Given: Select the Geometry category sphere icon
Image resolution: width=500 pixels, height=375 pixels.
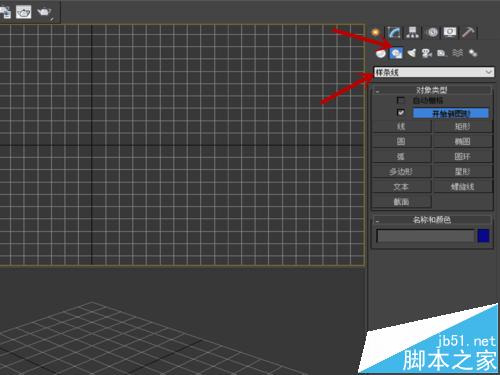Looking at the screenshot, I should pyautogui.click(x=381, y=53).
